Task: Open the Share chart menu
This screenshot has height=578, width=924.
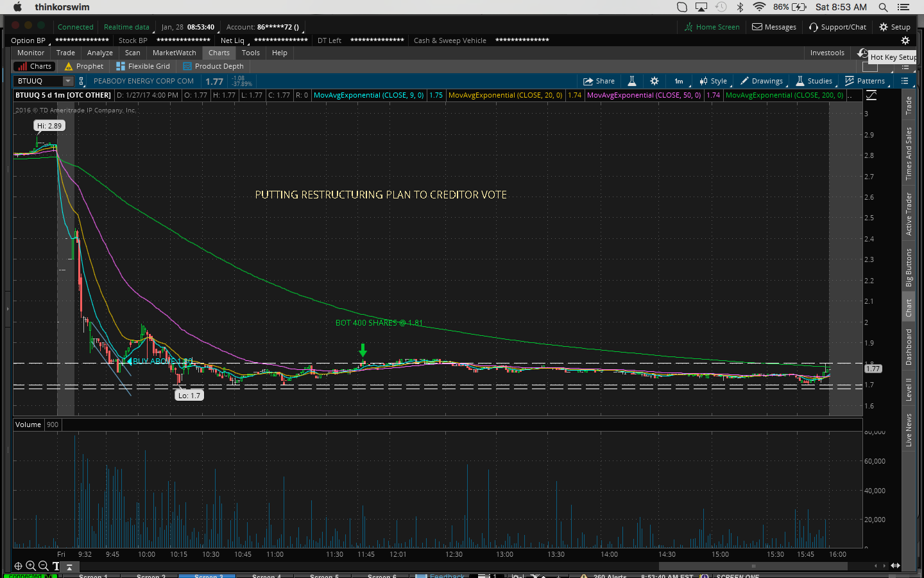Action: (x=599, y=81)
